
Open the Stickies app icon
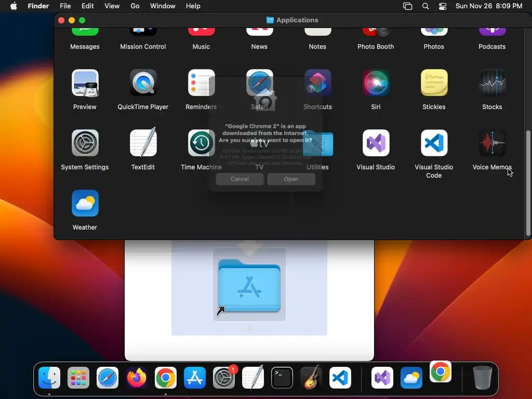(434, 83)
